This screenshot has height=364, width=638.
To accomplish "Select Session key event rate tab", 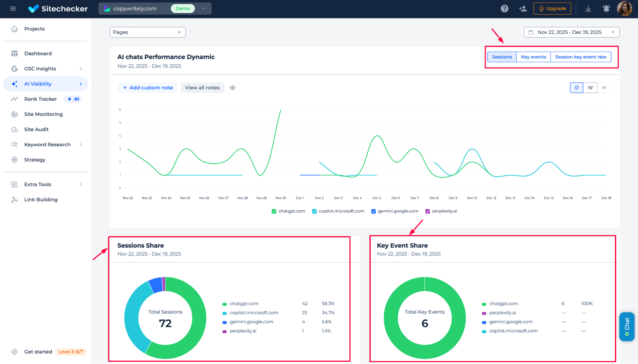I will coord(580,57).
